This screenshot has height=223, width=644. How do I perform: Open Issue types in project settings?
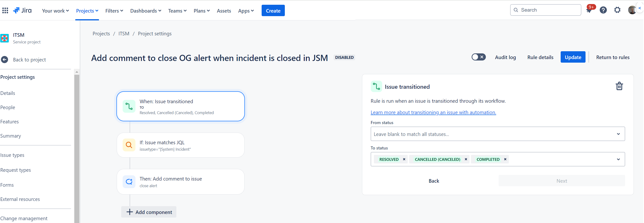coord(12,155)
